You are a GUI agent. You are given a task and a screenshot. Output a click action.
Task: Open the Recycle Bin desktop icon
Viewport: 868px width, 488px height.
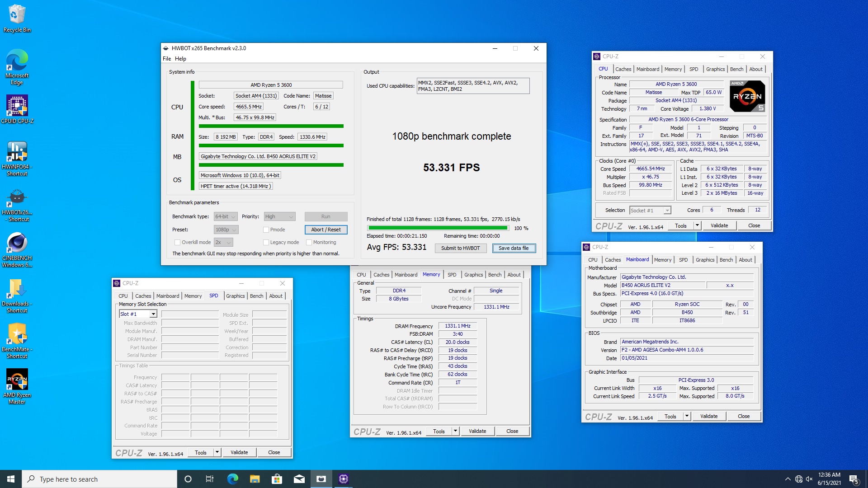(17, 18)
